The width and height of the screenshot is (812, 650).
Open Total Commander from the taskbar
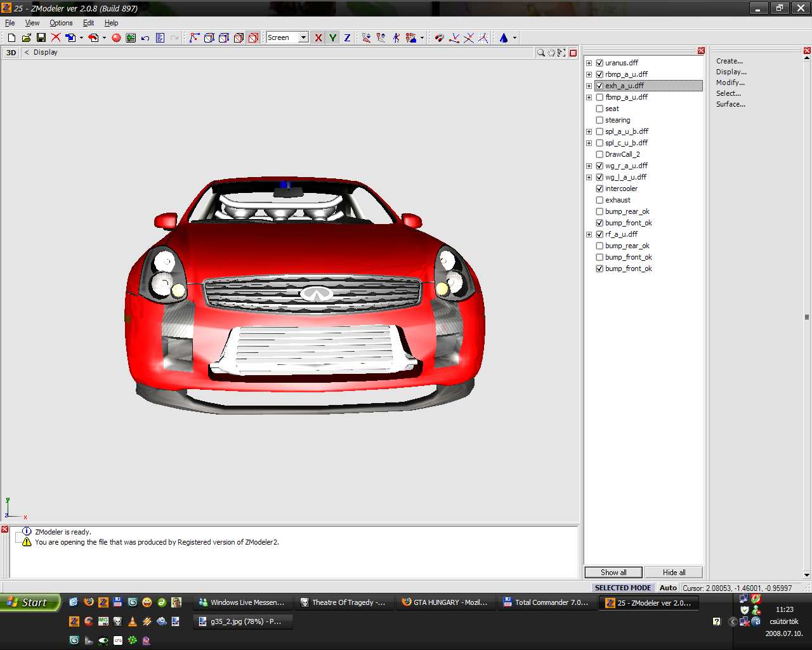546,602
